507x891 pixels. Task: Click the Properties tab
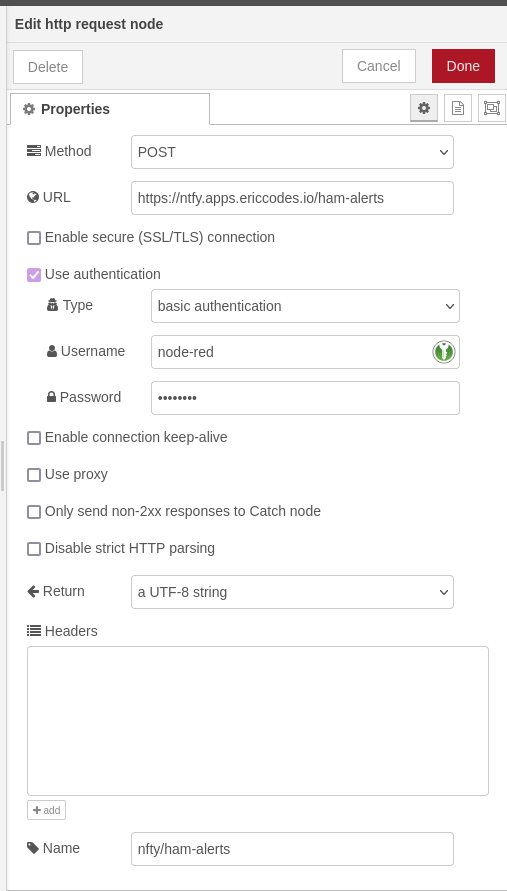pyautogui.click(x=110, y=109)
